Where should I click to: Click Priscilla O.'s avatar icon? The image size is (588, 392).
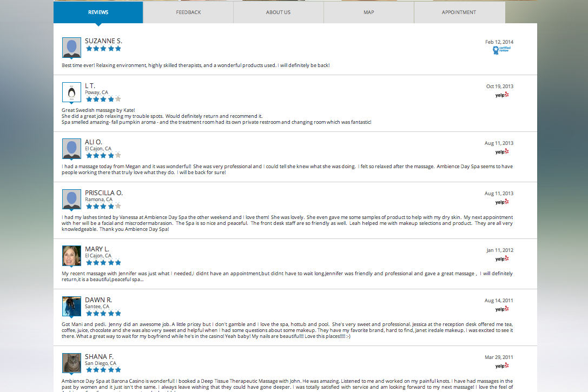pyautogui.click(x=71, y=199)
